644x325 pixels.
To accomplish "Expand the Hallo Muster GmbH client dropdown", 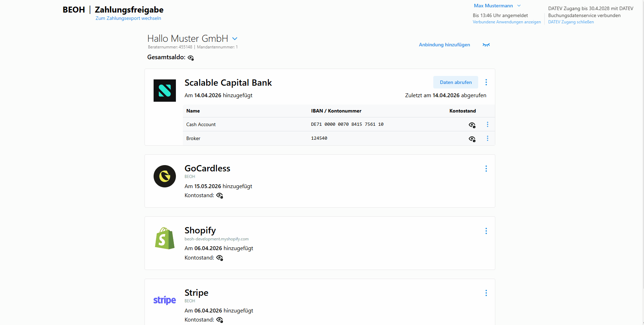I will [x=235, y=39].
